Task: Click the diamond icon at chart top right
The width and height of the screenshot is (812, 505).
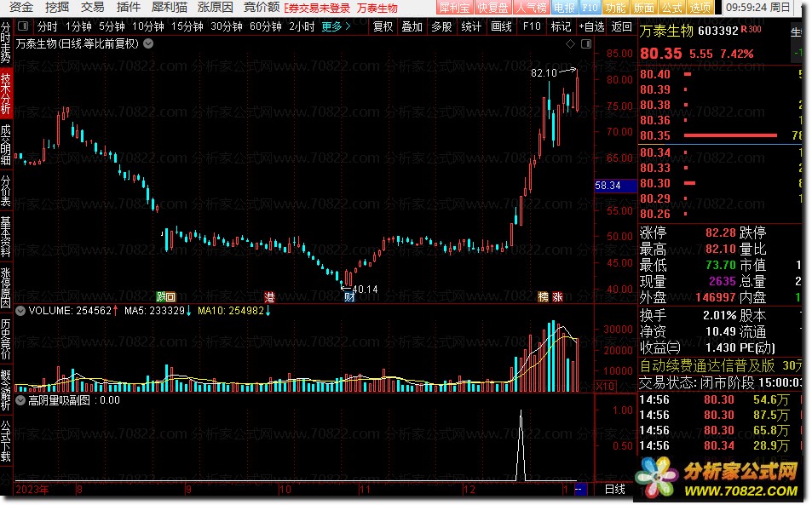Action: pyautogui.click(x=570, y=44)
